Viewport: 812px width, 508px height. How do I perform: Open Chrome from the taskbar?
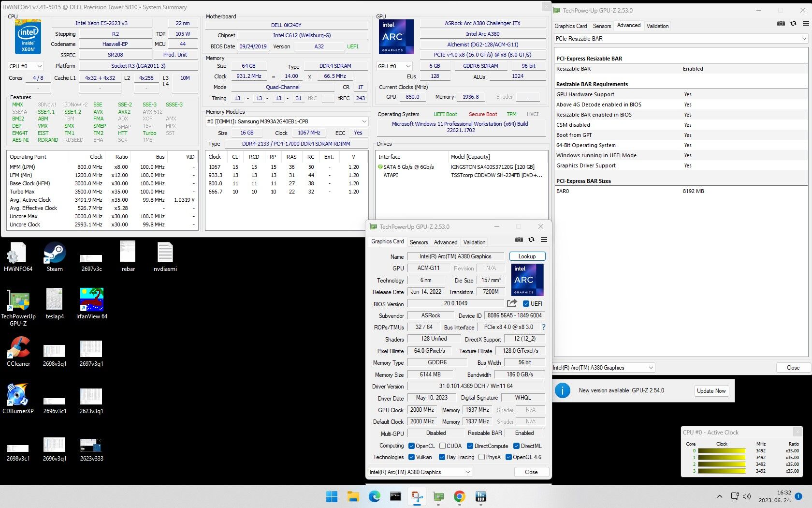[459, 496]
